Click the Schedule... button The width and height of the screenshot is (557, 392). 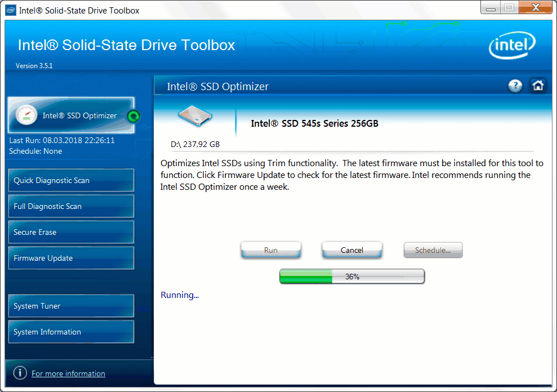(x=433, y=250)
